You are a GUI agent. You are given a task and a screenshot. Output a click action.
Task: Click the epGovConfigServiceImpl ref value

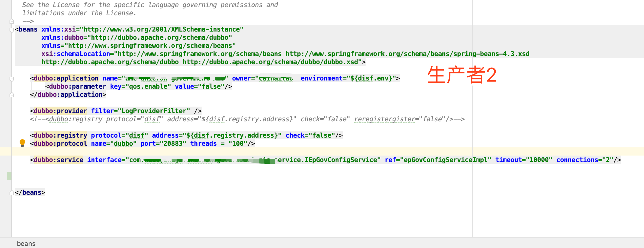pos(445,160)
